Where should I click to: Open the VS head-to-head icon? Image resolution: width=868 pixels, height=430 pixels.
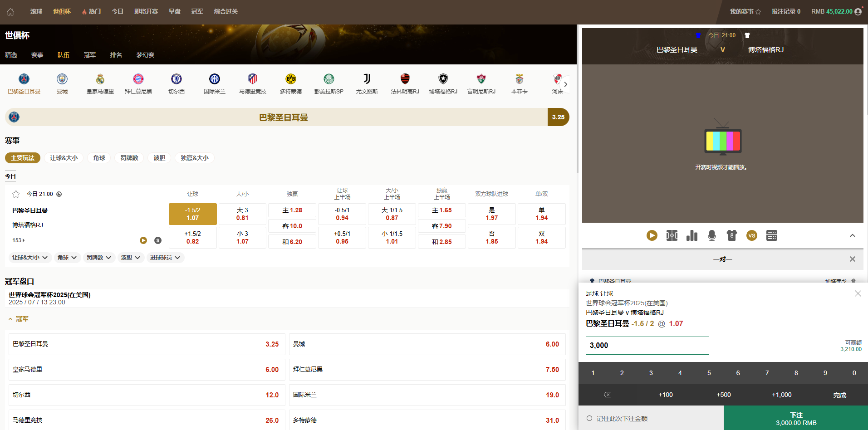[x=752, y=235]
